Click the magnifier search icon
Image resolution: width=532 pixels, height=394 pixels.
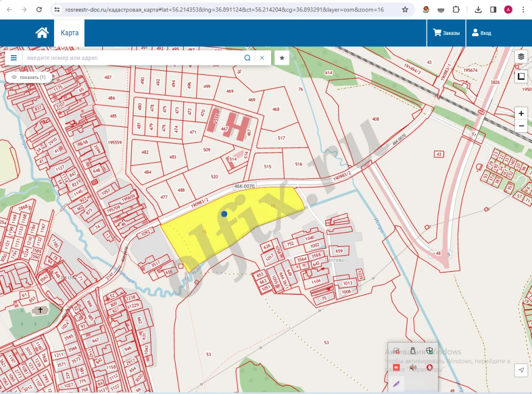[247, 58]
